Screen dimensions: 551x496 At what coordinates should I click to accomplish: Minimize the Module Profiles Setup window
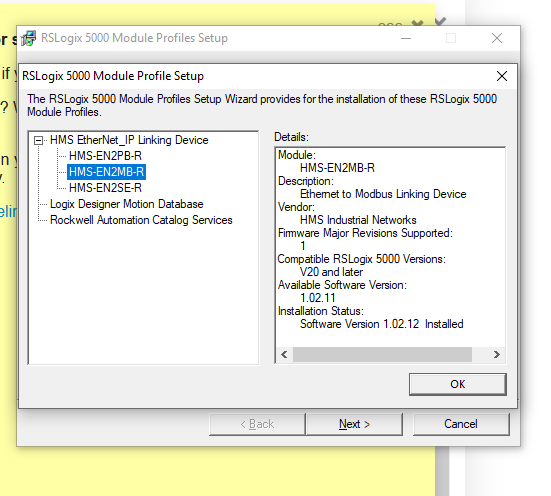(x=406, y=38)
